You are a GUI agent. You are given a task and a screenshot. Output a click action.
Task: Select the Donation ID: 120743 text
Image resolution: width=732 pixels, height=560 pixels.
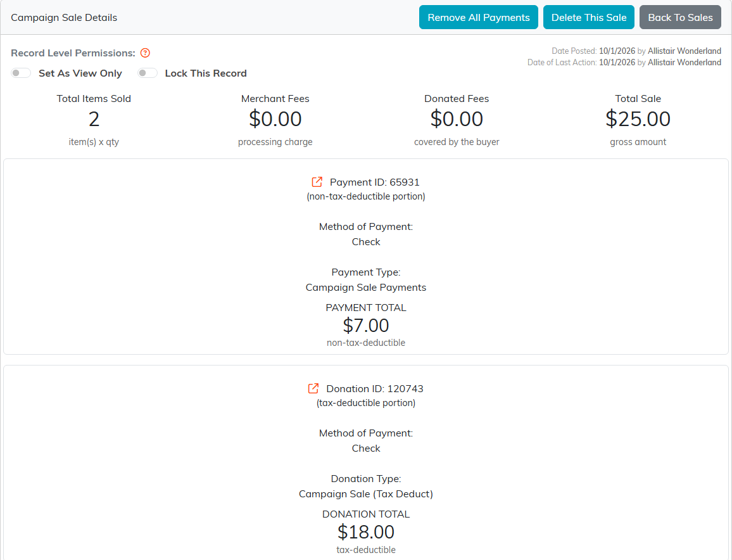375,388
